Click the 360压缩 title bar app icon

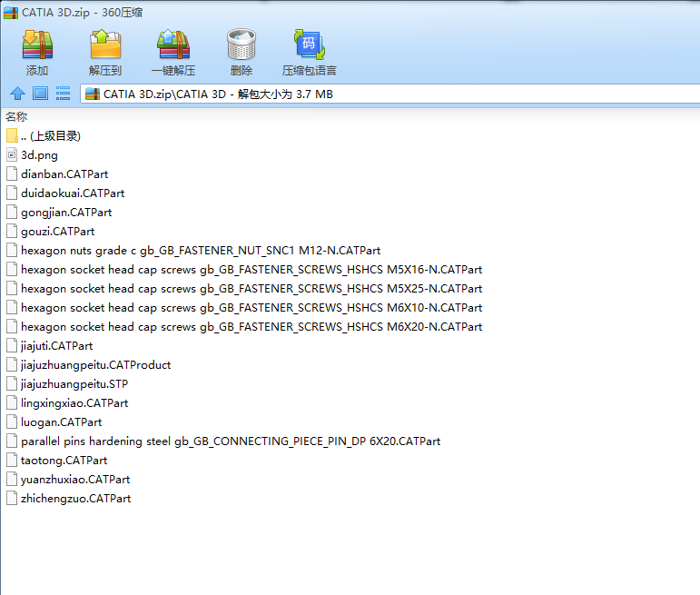click(x=11, y=13)
